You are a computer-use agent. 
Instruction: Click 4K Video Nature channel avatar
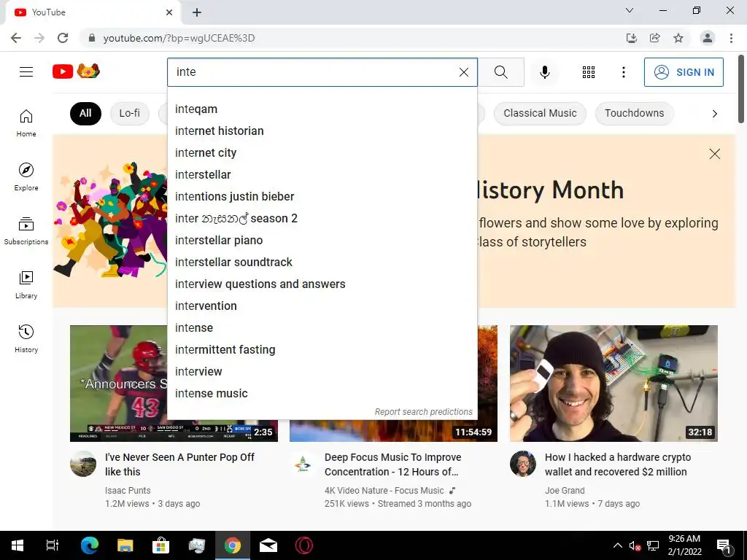(x=303, y=464)
